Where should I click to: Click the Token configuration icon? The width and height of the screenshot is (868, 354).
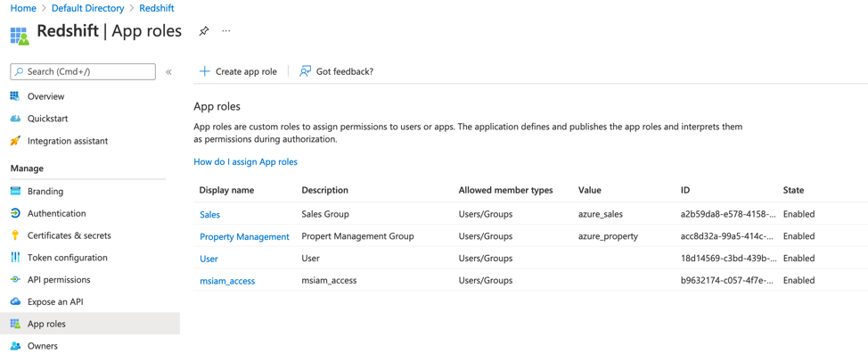click(x=15, y=258)
